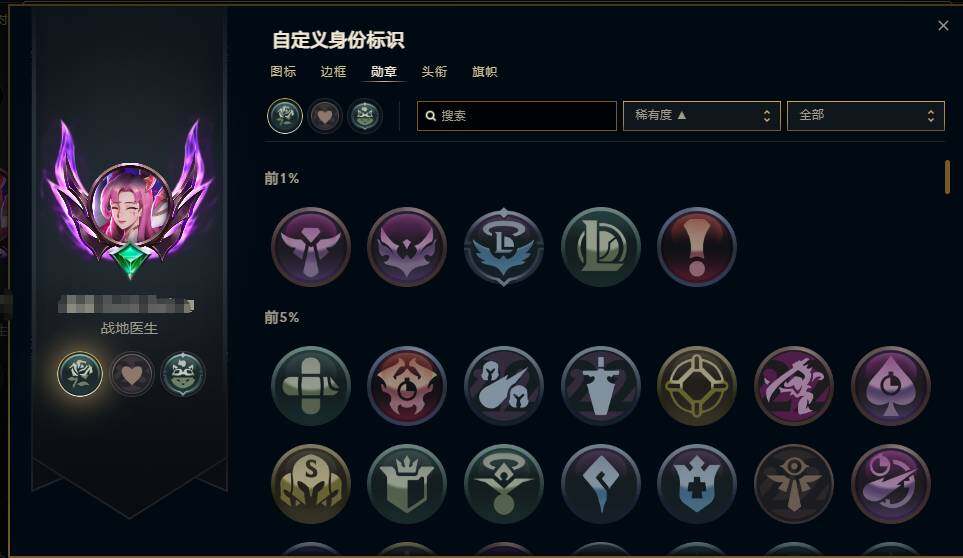Open the 头衔 tab
Viewport: 963px width, 558px height.
434,71
